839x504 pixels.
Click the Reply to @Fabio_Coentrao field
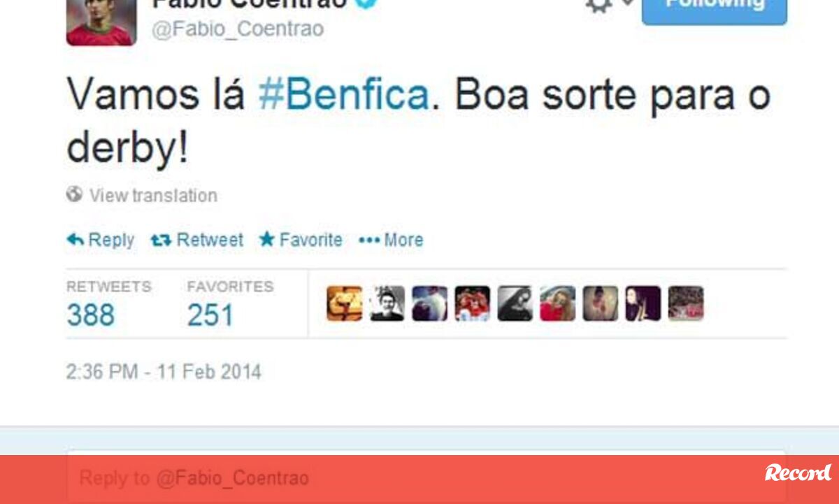pyautogui.click(x=426, y=478)
